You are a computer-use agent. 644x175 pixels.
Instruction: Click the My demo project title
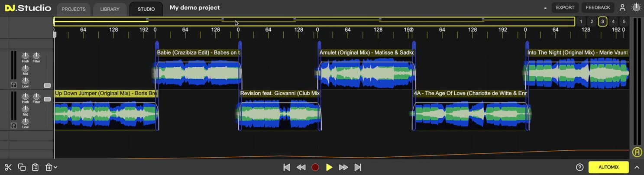click(x=194, y=7)
